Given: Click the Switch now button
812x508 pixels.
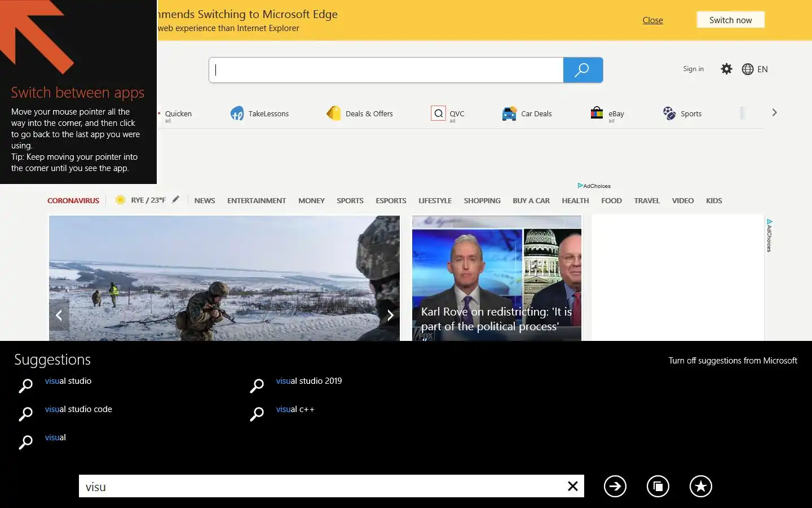Looking at the screenshot, I should click(x=730, y=20).
